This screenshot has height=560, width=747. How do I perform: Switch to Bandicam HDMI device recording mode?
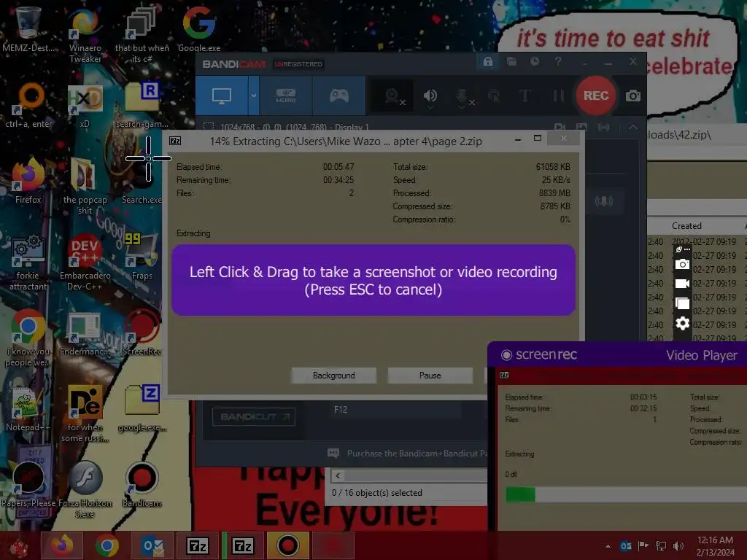pos(286,96)
